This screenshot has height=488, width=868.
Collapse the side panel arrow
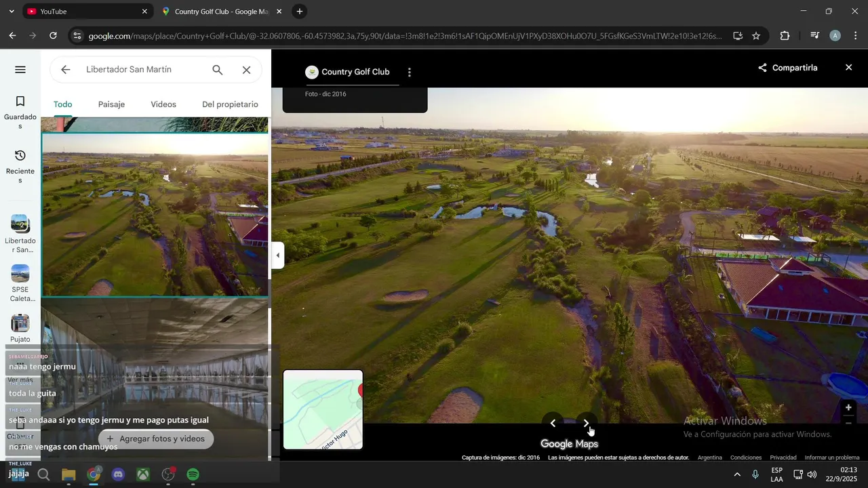click(277, 256)
